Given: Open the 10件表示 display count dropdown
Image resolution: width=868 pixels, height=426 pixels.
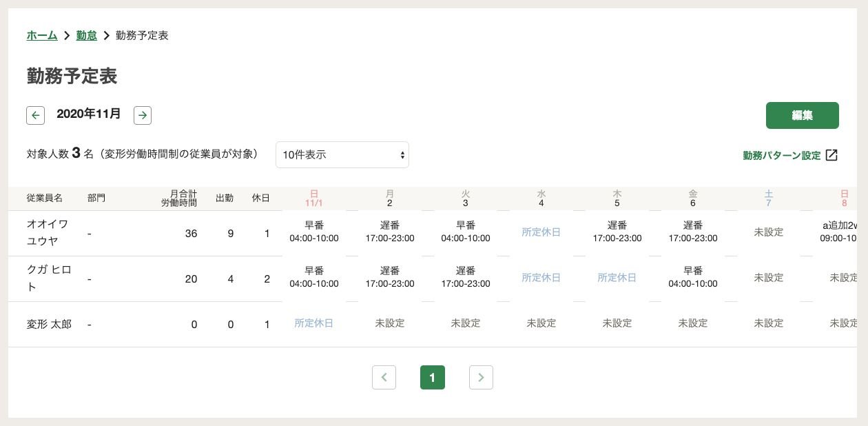Looking at the screenshot, I should tap(342, 155).
